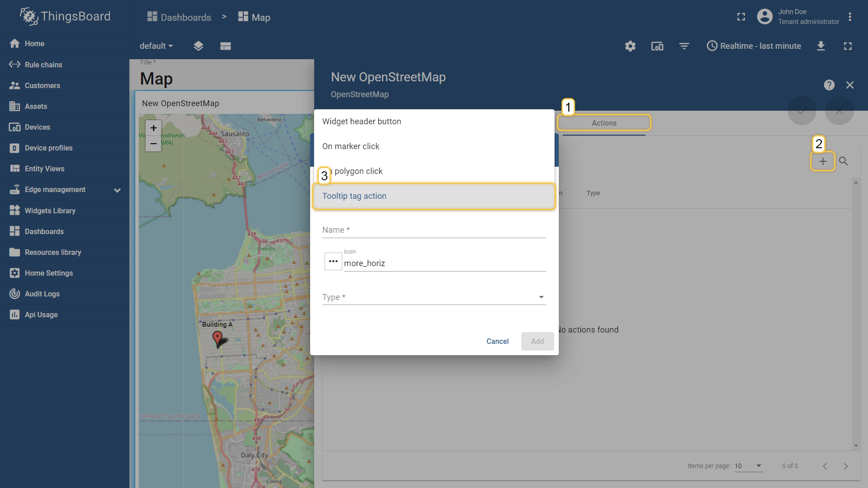This screenshot has width=868, height=488.
Task: Open dashboard settings gear
Action: (x=630, y=46)
